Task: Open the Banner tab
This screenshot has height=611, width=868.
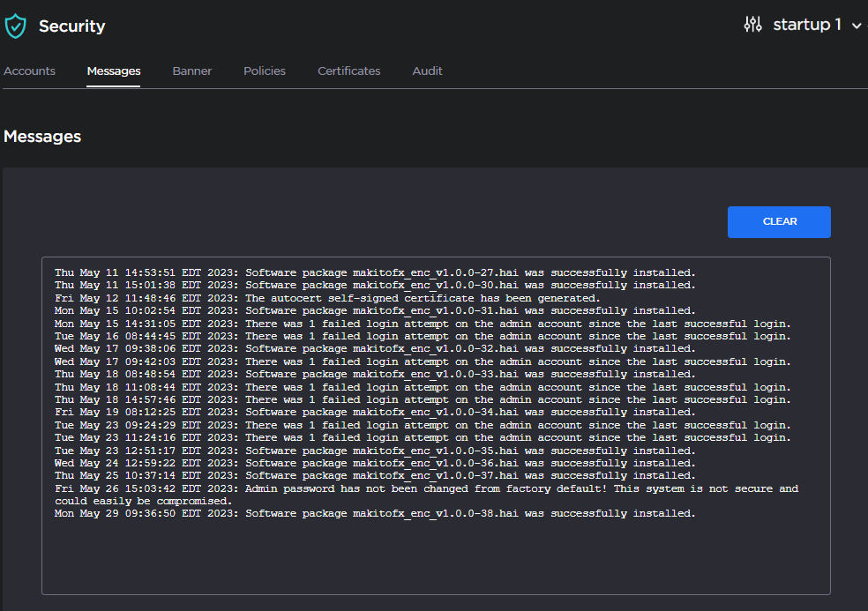Action: pos(191,71)
